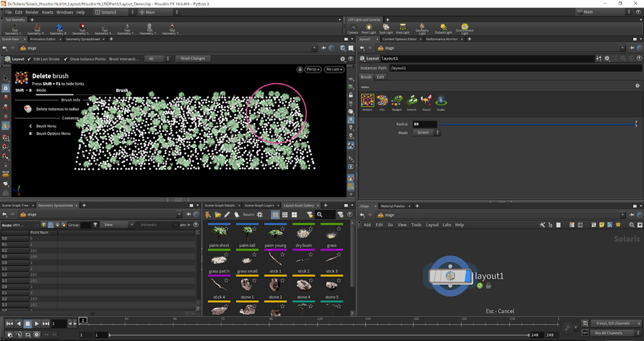Add a Distant Light from the shelf
Image resolution: width=644 pixels, height=341 pixels.
click(x=443, y=29)
